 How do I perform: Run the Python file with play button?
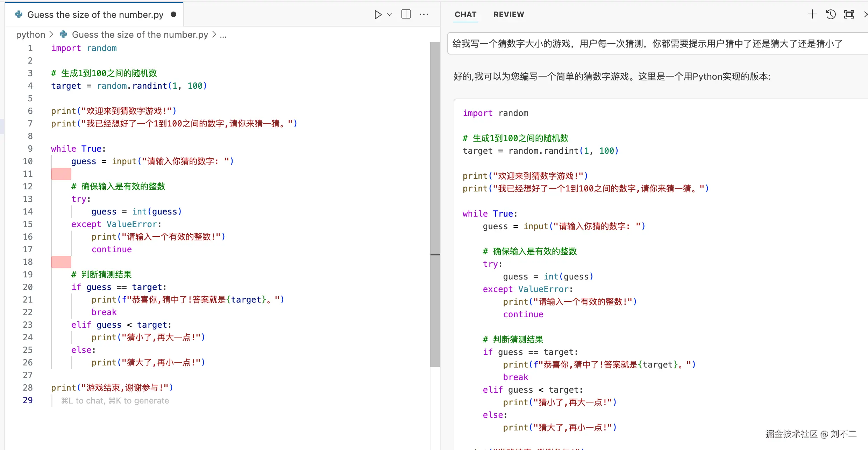377,14
